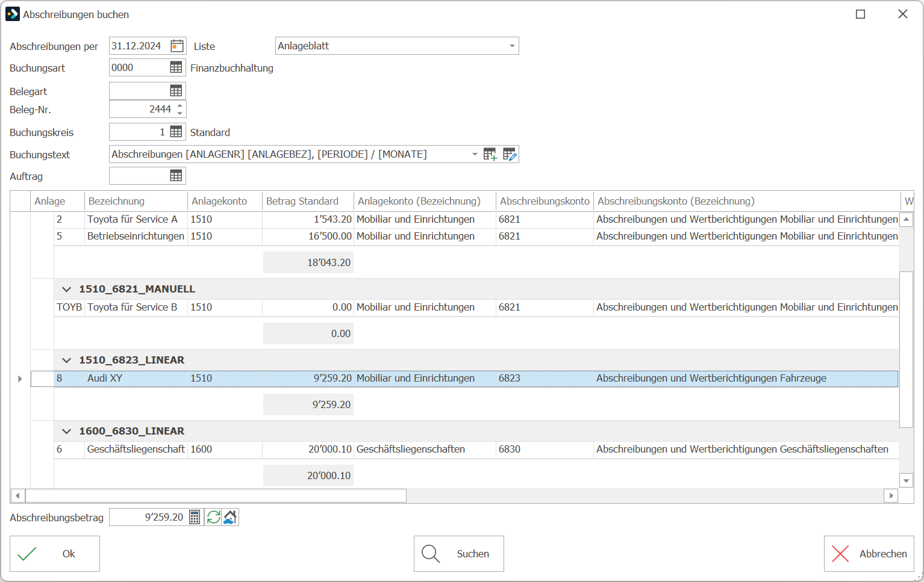Maximize the Abschreibungen buchen window
Viewport: 924px width, 582px height.
coord(860,14)
